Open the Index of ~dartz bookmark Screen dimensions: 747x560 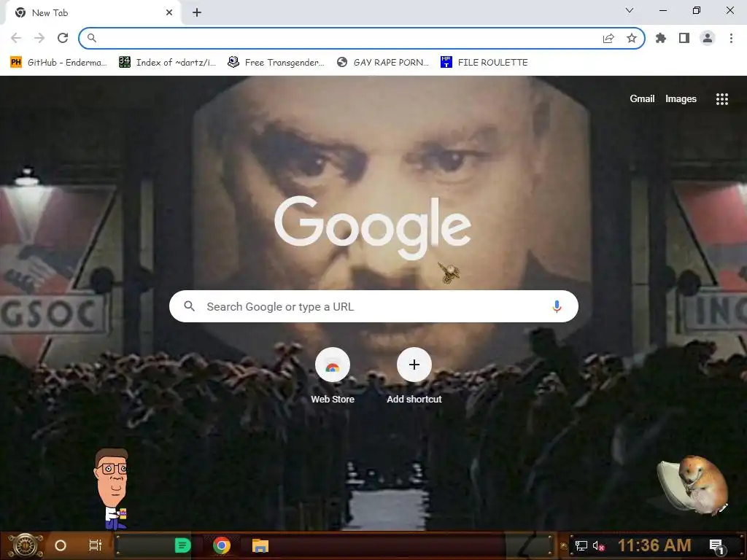coord(168,63)
